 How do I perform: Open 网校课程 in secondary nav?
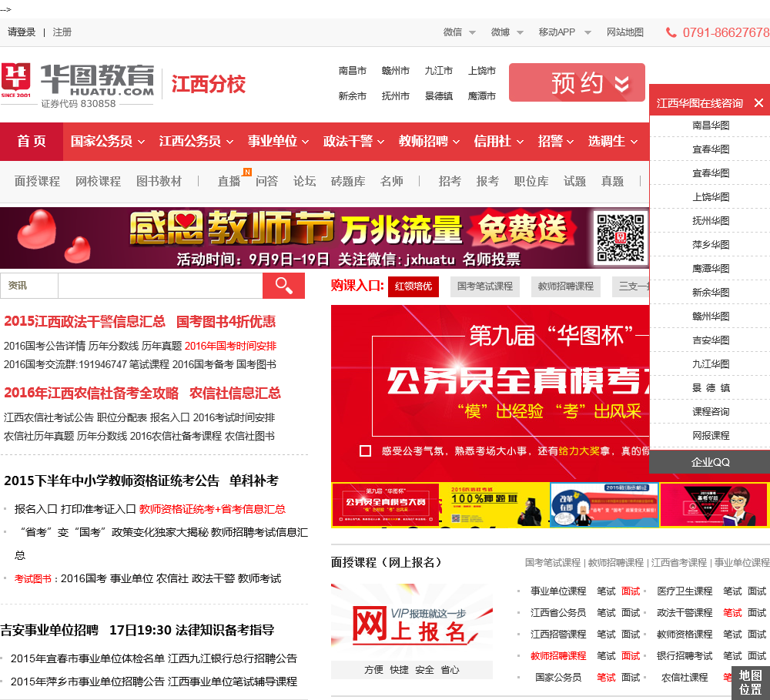click(99, 181)
